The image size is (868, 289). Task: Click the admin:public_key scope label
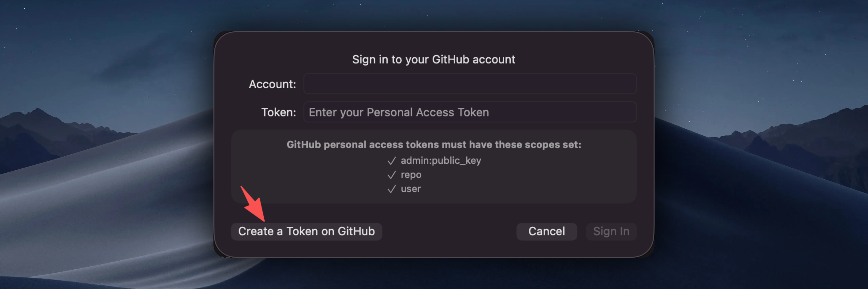tap(441, 161)
